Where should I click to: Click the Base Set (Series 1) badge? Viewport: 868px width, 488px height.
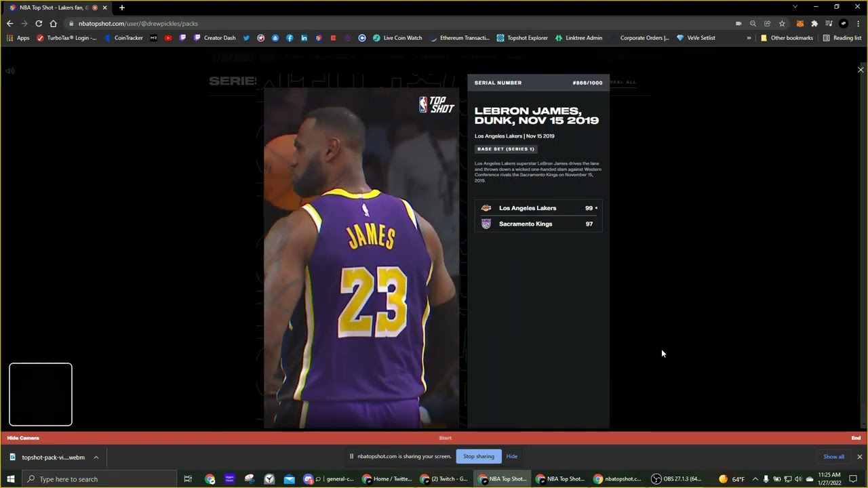pos(506,149)
